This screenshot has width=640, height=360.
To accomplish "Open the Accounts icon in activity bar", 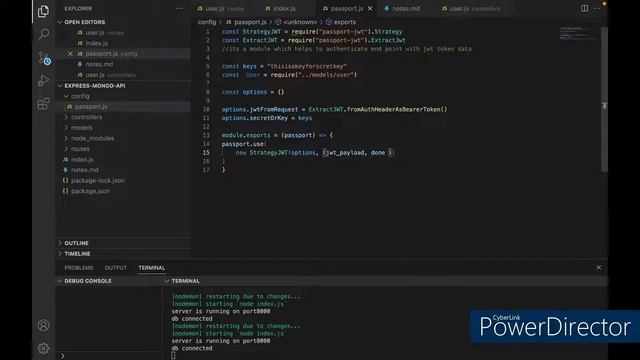I will click(x=43, y=325).
